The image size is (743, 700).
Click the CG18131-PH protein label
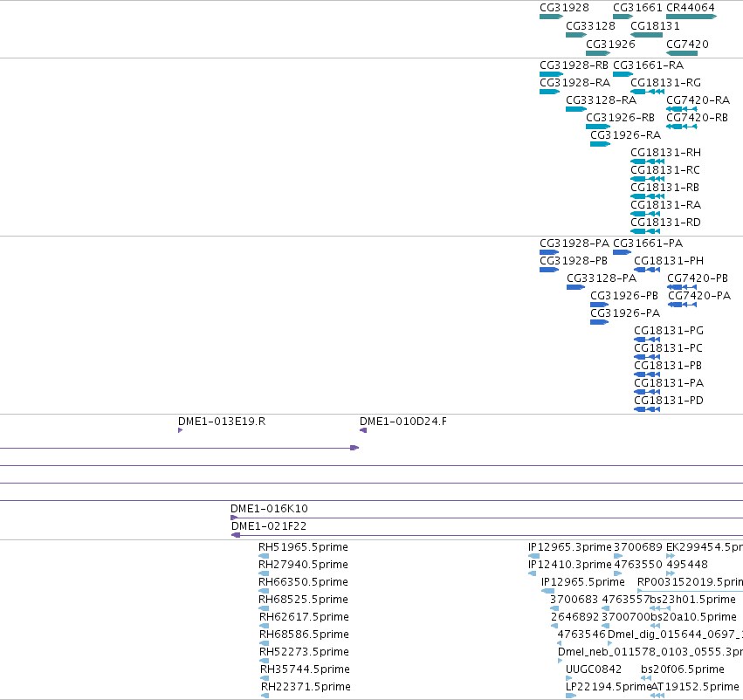pos(669,261)
